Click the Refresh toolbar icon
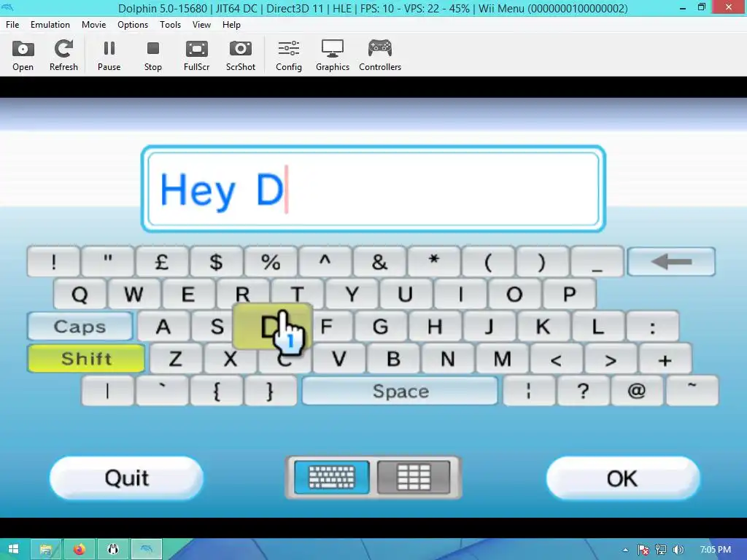 coord(63,55)
